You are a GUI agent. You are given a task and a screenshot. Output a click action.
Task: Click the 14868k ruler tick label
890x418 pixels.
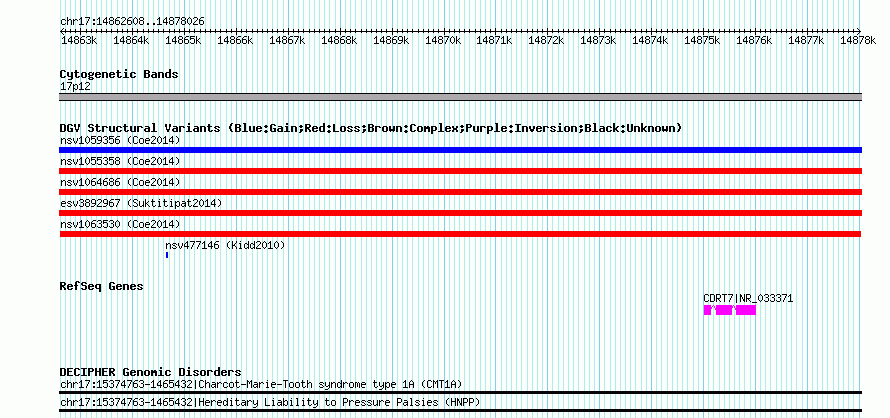(339, 40)
